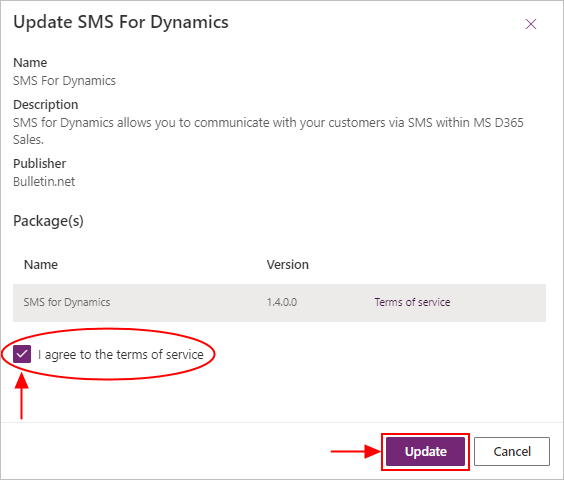Click the 'SMS For Dynamics' name value

click(x=64, y=81)
